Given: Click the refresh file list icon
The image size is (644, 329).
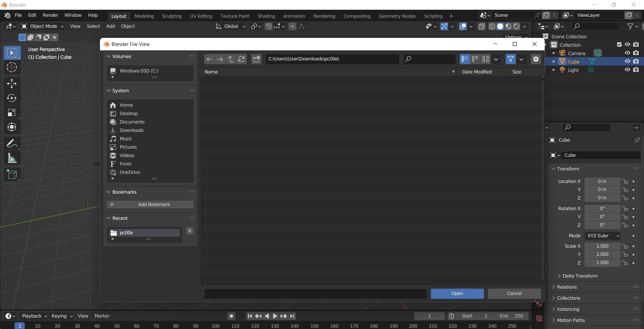Looking at the screenshot, I should 241,59.
